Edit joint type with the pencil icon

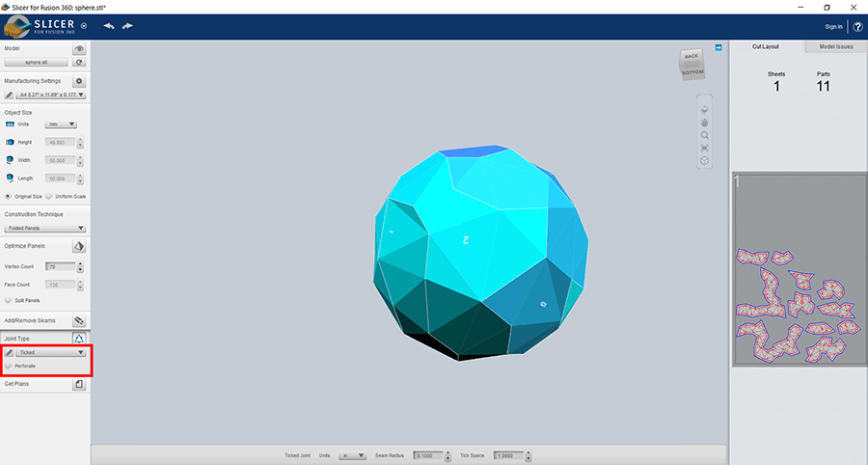coord(9,352)
